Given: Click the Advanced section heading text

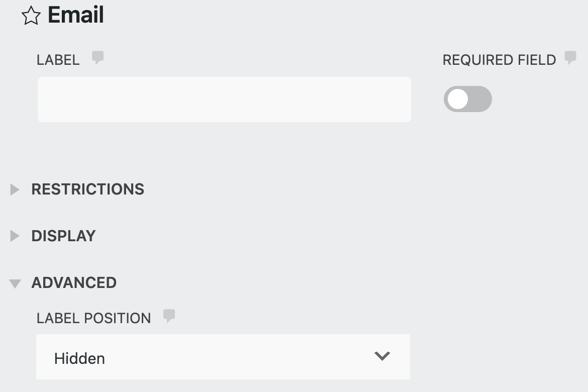Looking at the screenshot, I should tap(74, 282).
